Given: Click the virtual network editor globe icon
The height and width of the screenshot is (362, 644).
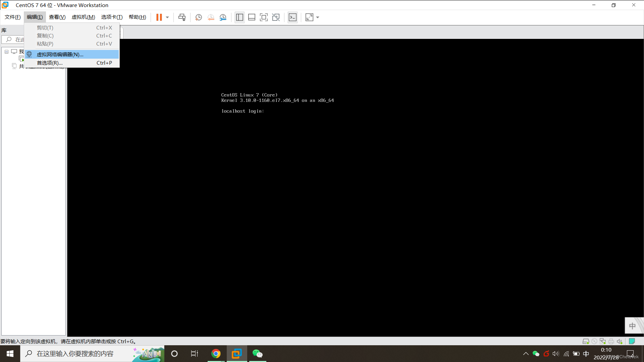Looking at the screenshot, I should point(30,54).
